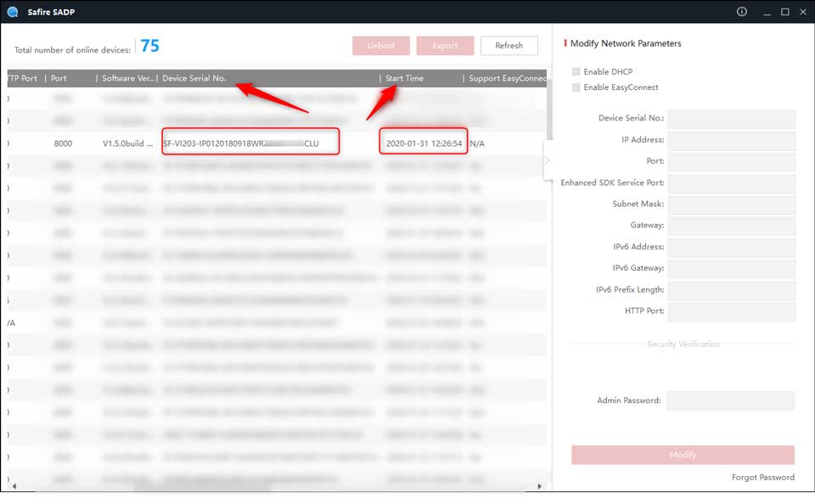Refresh the online device list
Screen dimensions: 815x504
point(509,46)
